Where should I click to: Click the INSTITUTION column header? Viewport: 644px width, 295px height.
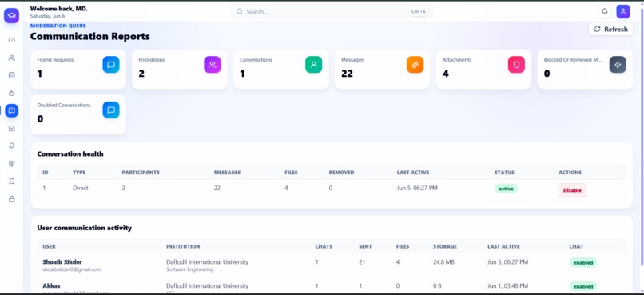[x=183, y=246]
